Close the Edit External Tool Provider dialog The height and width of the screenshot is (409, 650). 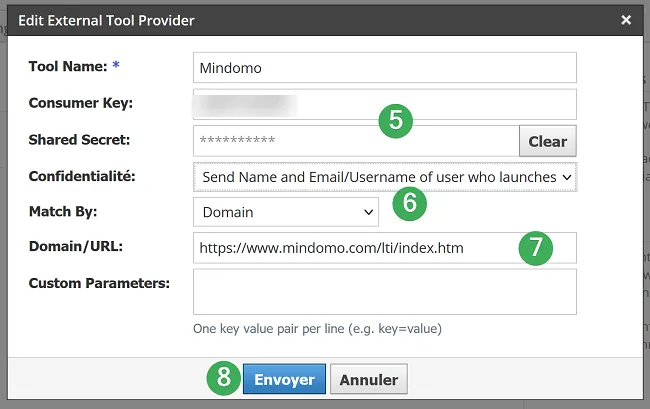(626, 20)
